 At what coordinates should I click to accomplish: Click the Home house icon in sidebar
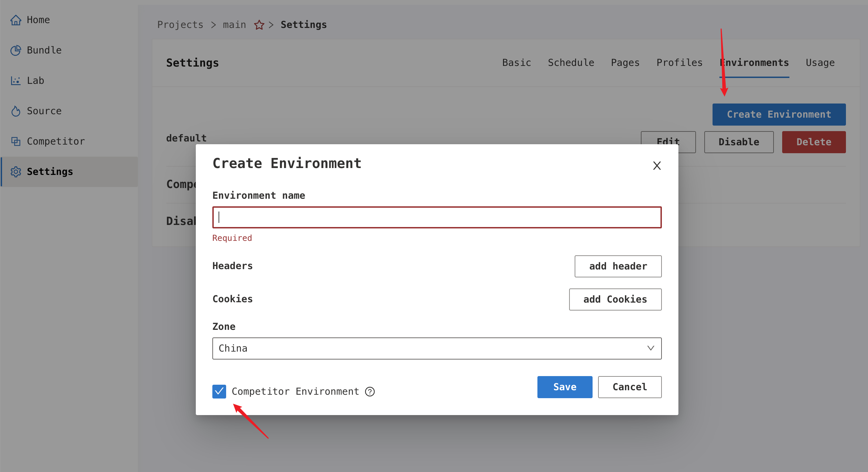[16, 20]
